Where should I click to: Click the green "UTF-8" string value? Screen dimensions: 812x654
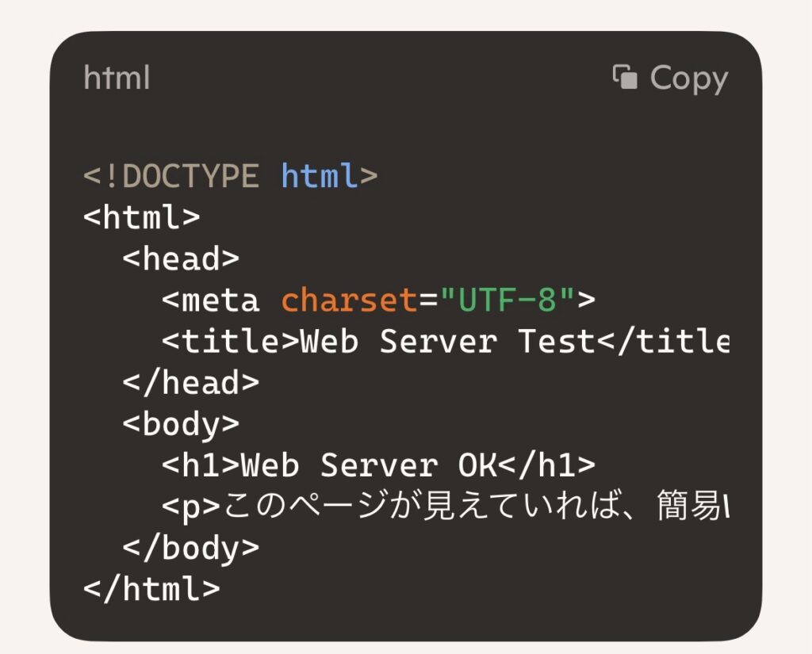point(507,300)
